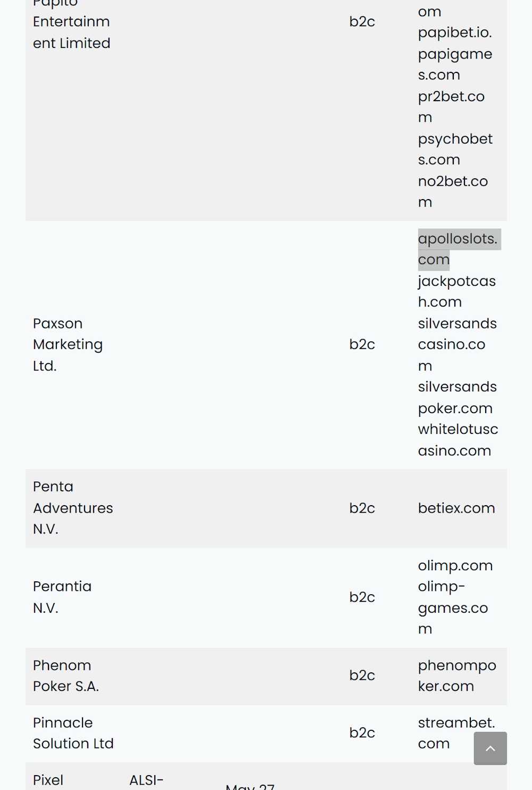Select the ALSI- license text for Pixel
The height and width of the screenshot is (790, 532).
(146, 780)
